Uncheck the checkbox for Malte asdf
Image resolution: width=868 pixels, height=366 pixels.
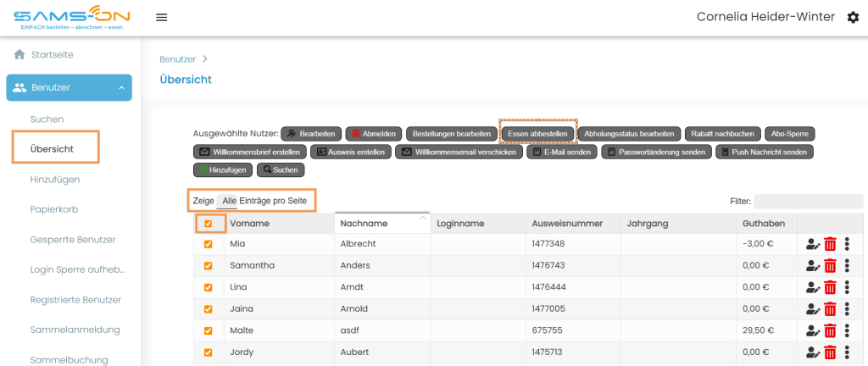209,330
